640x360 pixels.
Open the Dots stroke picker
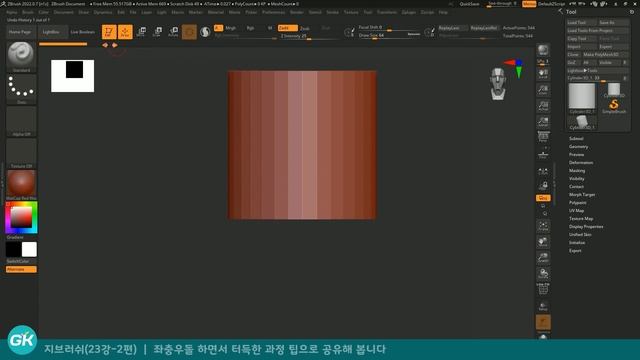pos(21,89)
